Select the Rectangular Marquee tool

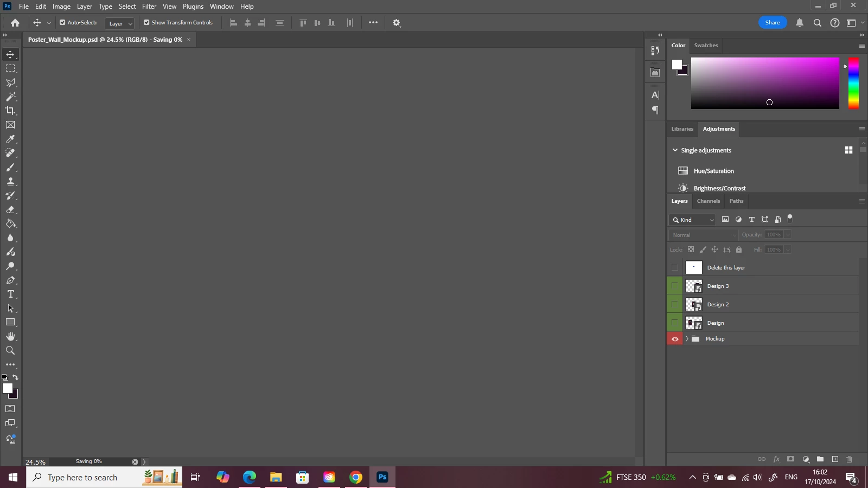10,68
